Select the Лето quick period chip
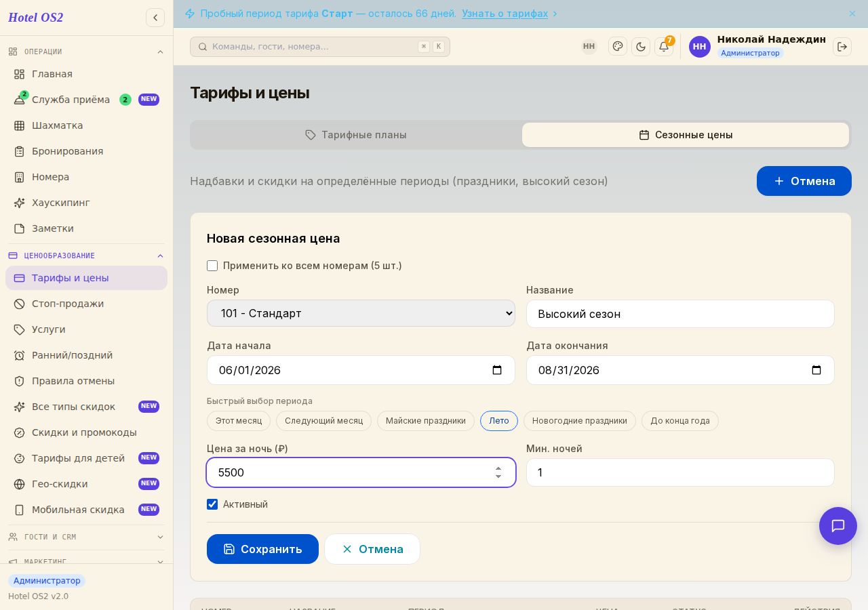The height and width of the screenshot is (610, 868). coord(499,421)
